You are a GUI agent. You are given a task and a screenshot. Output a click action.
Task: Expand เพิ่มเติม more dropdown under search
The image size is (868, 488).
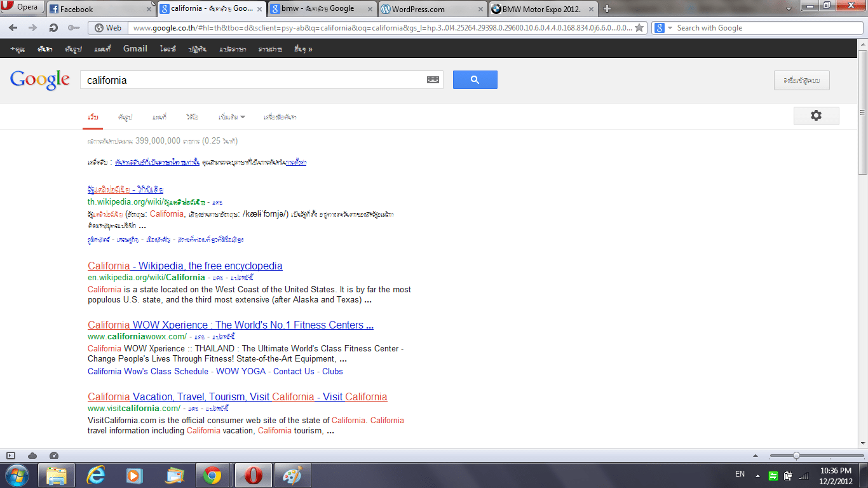click(x=232, y=118)
